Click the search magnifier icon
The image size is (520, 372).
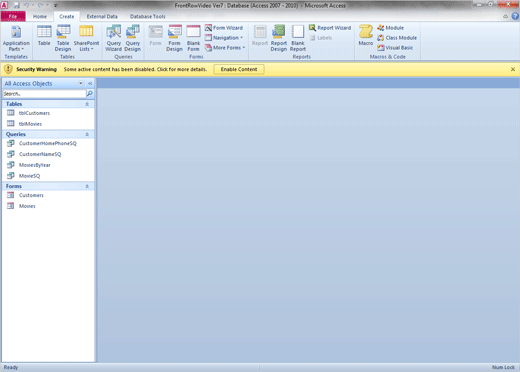tap(90, 94)
